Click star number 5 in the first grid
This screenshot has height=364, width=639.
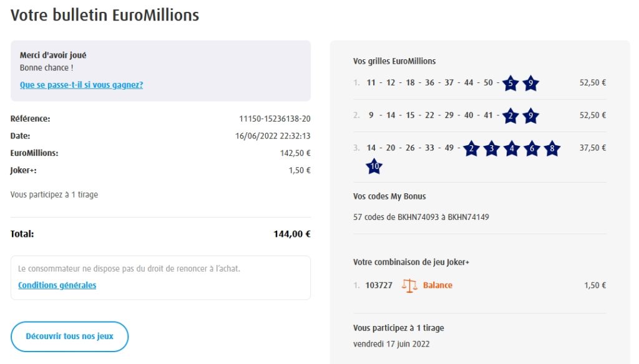click(x=510, y=83)
